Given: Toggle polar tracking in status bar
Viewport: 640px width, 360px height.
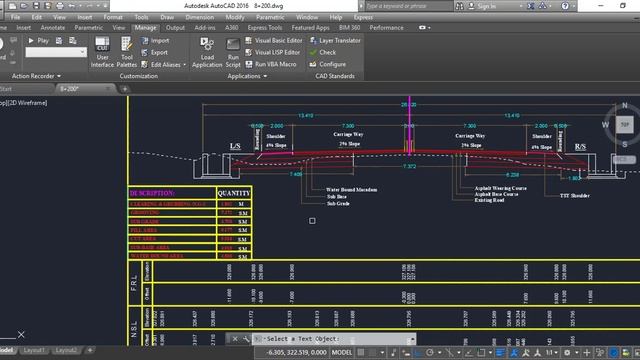Looking at the screenshot, I should (429, 352).
